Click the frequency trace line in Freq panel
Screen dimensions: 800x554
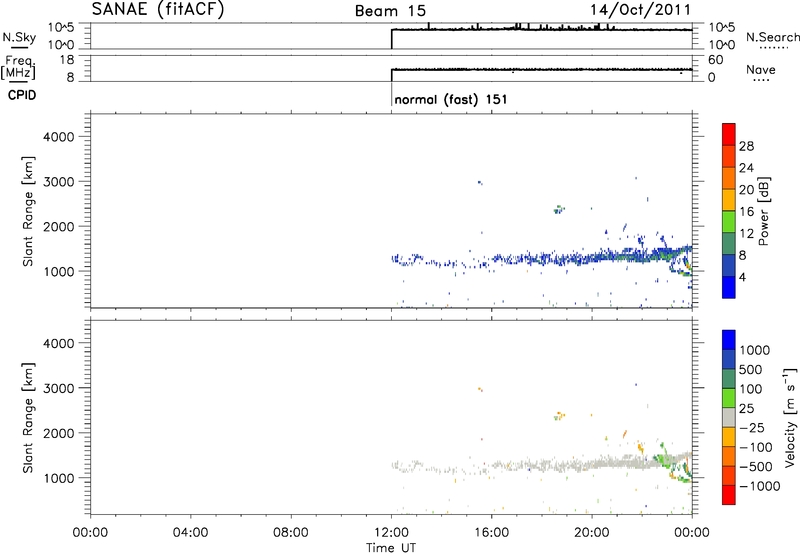tap(541, 69)
